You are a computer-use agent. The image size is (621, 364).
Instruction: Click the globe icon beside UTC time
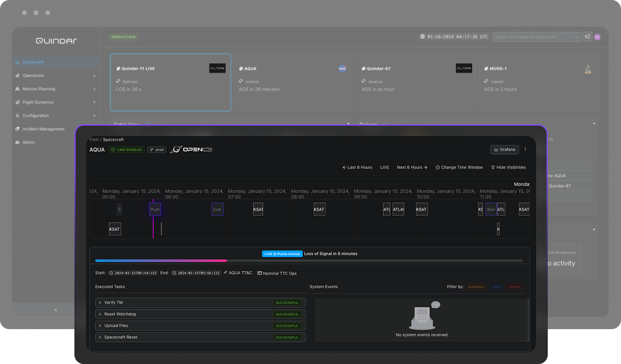pos(423,37)
